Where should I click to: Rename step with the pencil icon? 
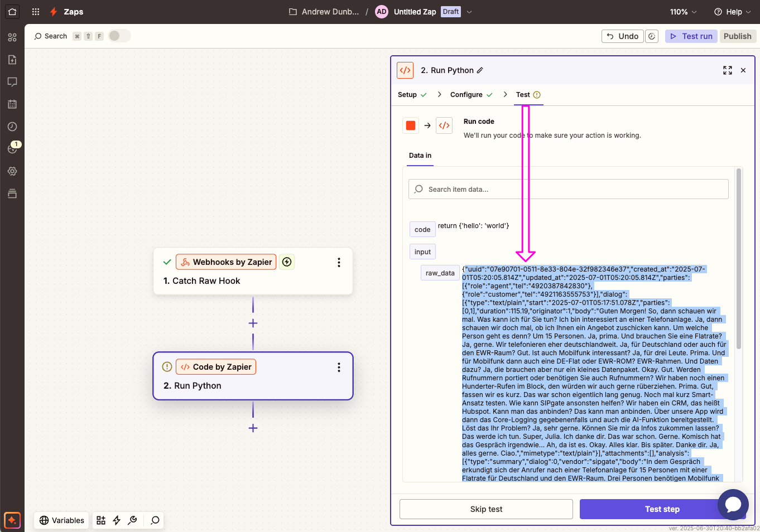[480, 70]
